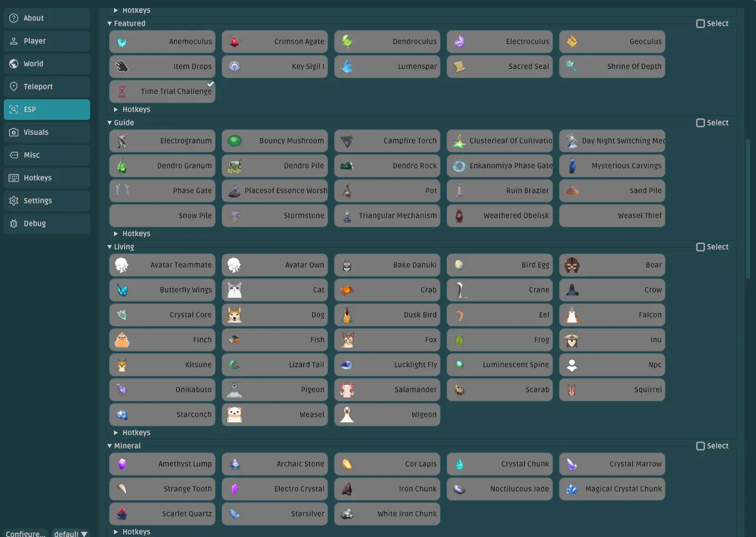Toggle the Snow Pile filter
756x537 pixels.
click(162, 215)
